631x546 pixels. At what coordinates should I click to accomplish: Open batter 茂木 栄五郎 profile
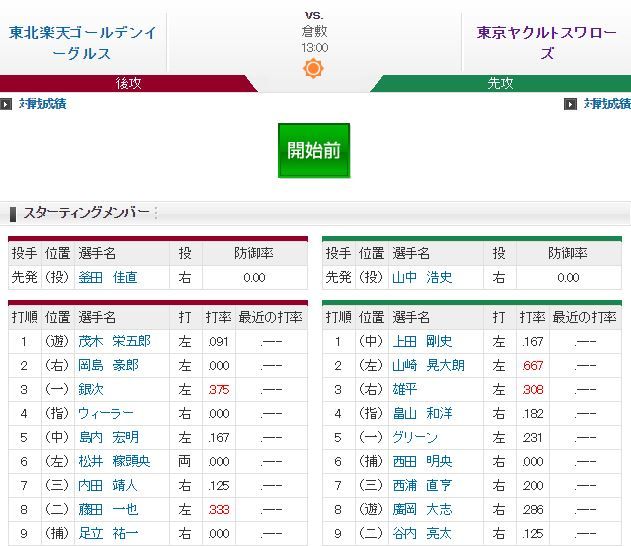[x=114, y=341]
